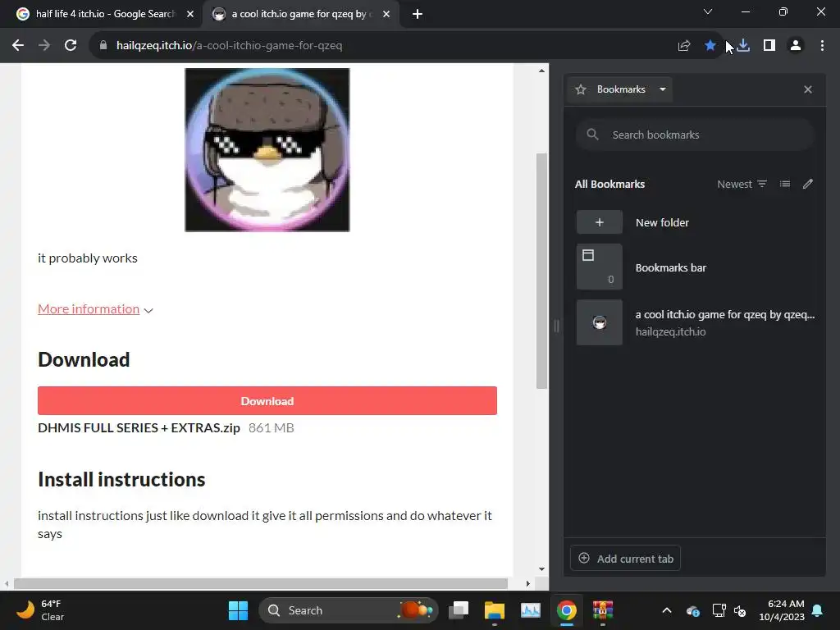The width and height of the screenshot is (840, 630).
Task: Open a new browser tab
Action: (418, 14)
